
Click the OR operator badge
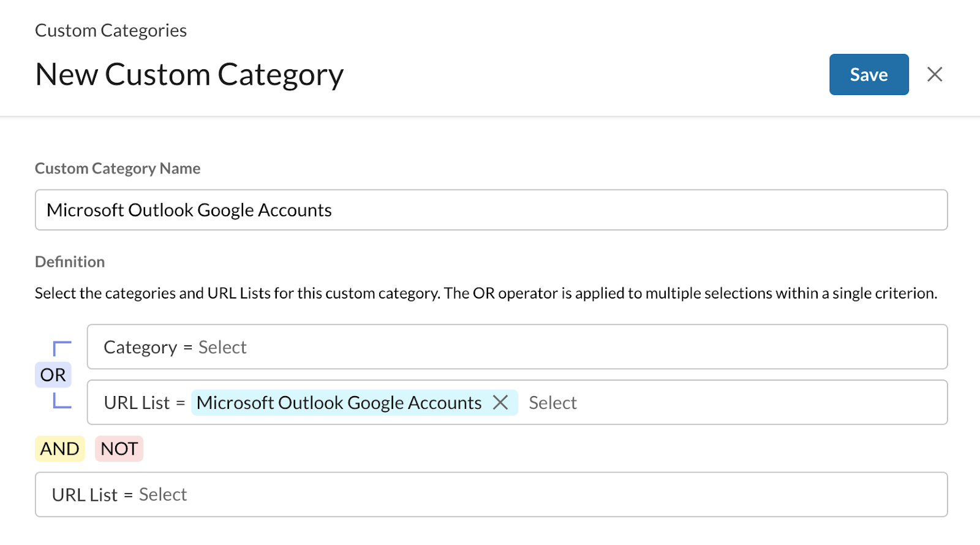point(53,375)
